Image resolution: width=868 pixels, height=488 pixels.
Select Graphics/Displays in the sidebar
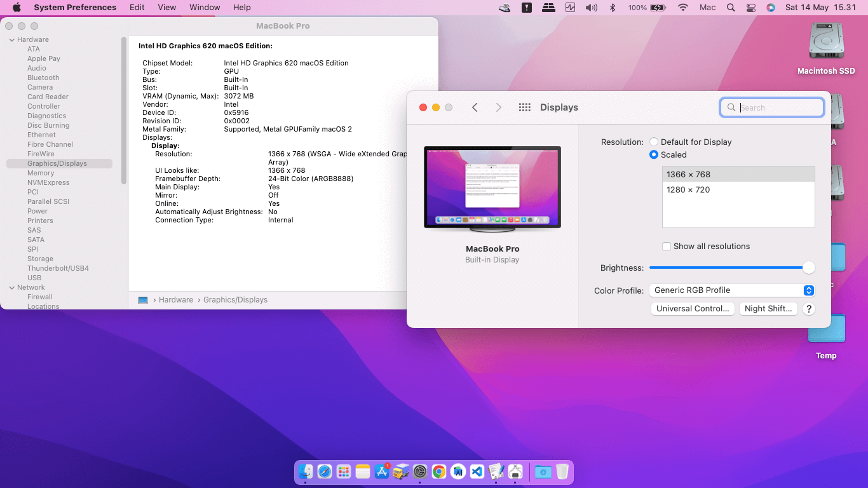[59, 163]
